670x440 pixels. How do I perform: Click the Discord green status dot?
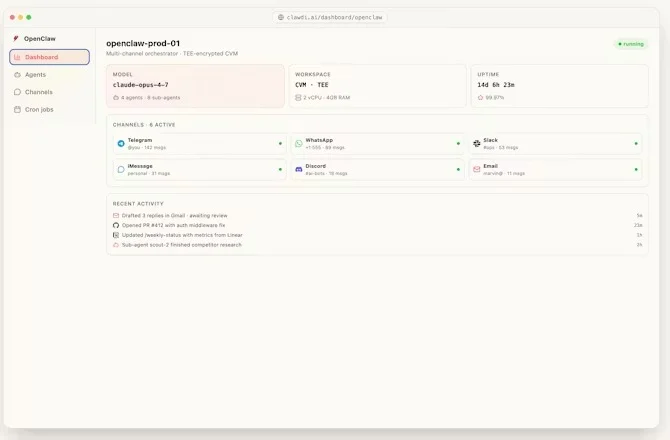458,170
